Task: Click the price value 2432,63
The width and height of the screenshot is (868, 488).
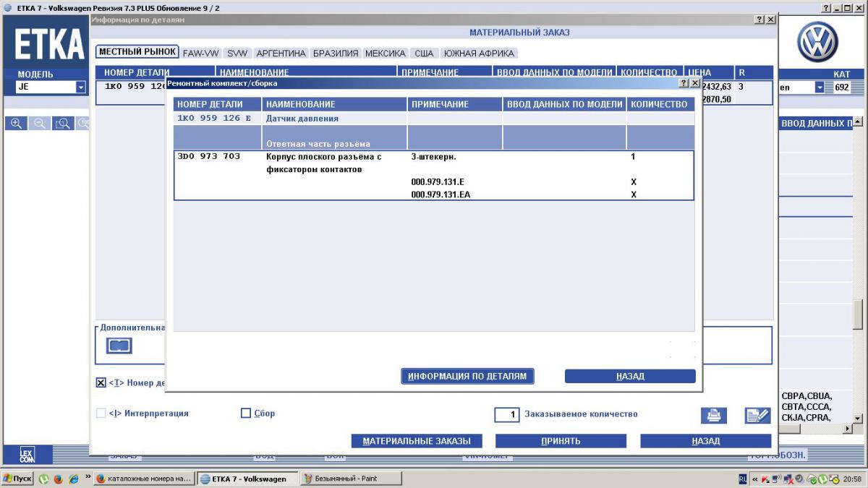Action: pyautogui.click(x=717, y=87)
